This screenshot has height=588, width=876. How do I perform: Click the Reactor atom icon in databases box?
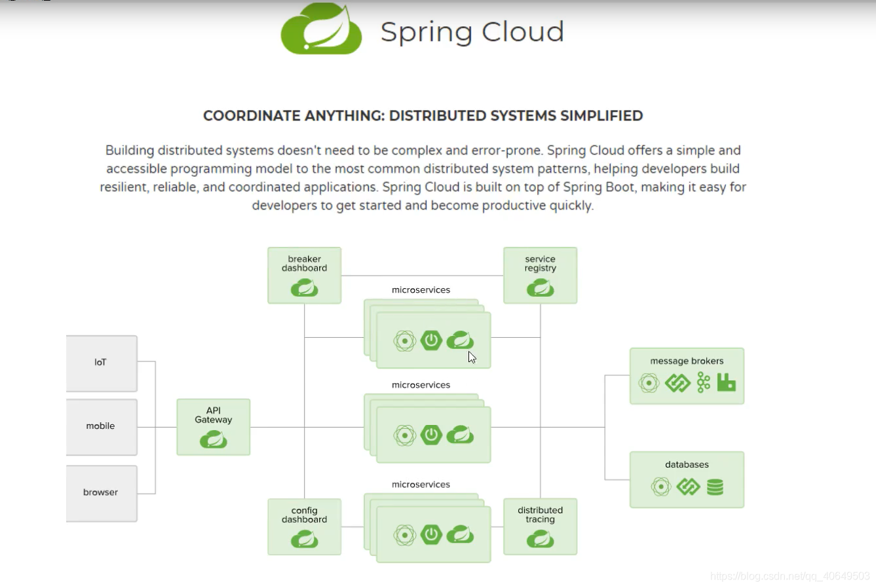(661, 487)
